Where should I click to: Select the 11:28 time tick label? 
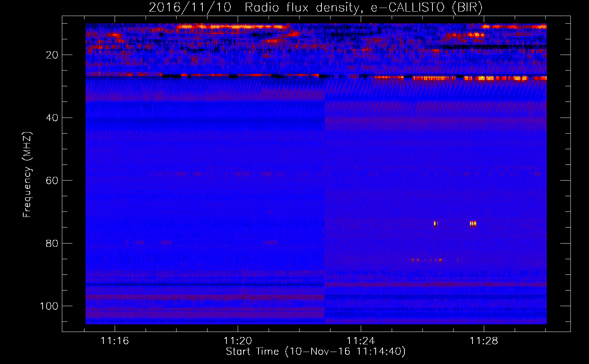tap(484, 341)
